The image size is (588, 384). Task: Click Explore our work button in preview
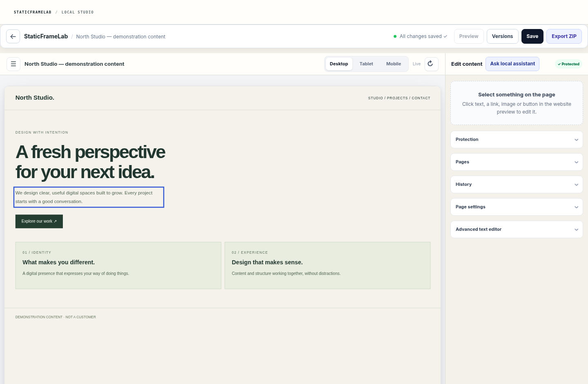(39, 221)
